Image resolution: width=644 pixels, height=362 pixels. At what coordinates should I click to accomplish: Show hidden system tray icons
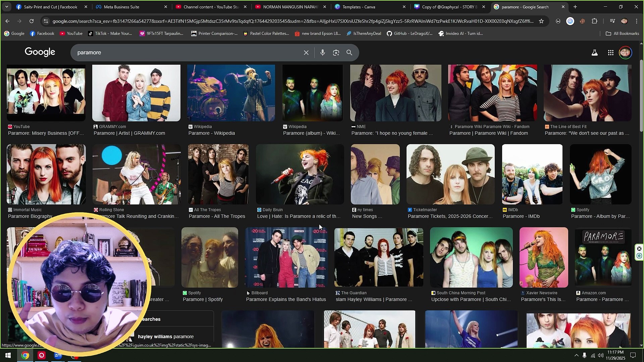576,355
